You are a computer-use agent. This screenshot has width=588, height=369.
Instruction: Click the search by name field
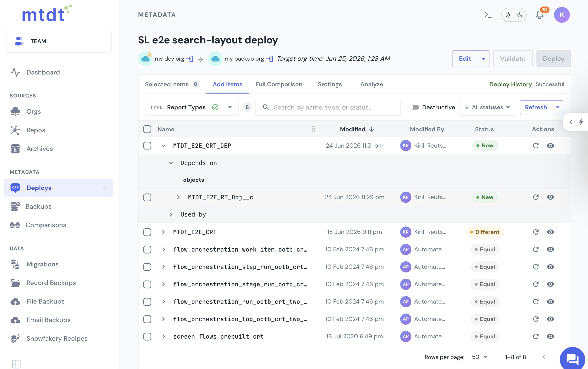click(x=328, y=107)
